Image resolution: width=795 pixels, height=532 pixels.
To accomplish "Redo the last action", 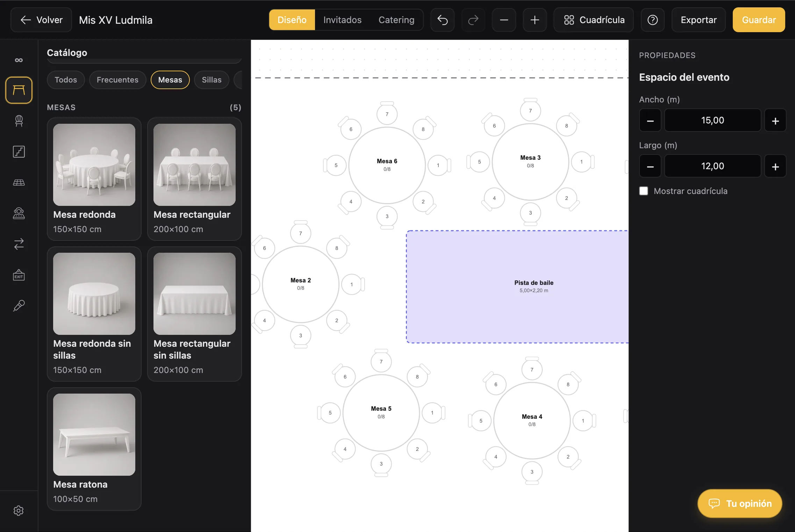I will click(473, 20).
